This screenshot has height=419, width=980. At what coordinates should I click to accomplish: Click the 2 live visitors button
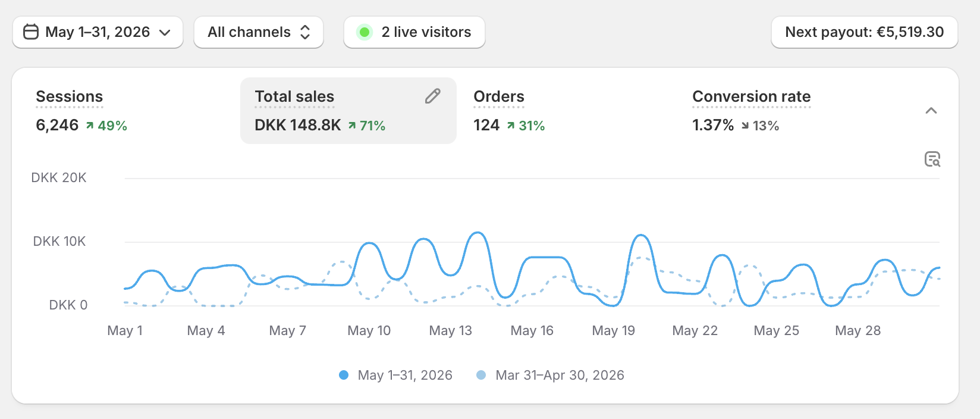coord(414,32)
